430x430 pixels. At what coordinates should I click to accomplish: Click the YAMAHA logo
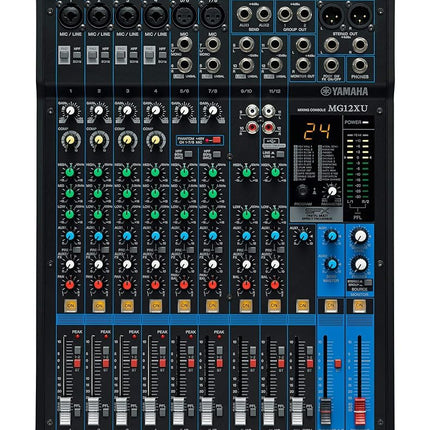(x=344, y=91)
